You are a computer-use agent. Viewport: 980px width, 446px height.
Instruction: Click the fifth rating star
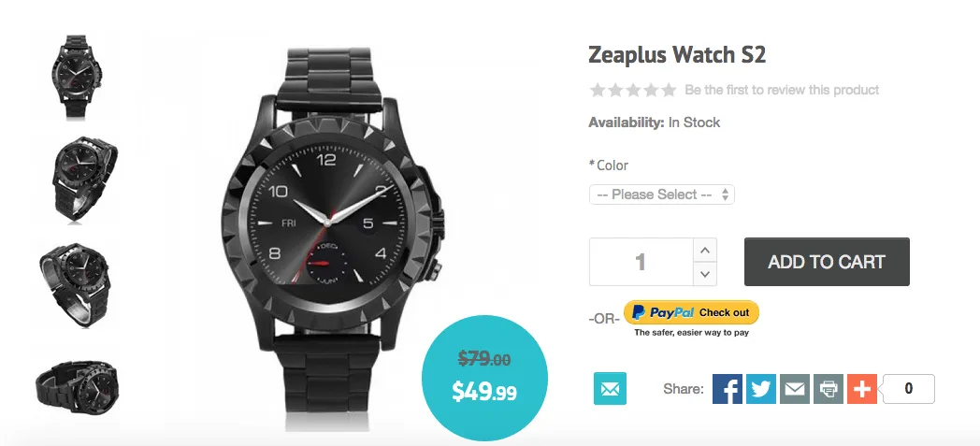668,91
